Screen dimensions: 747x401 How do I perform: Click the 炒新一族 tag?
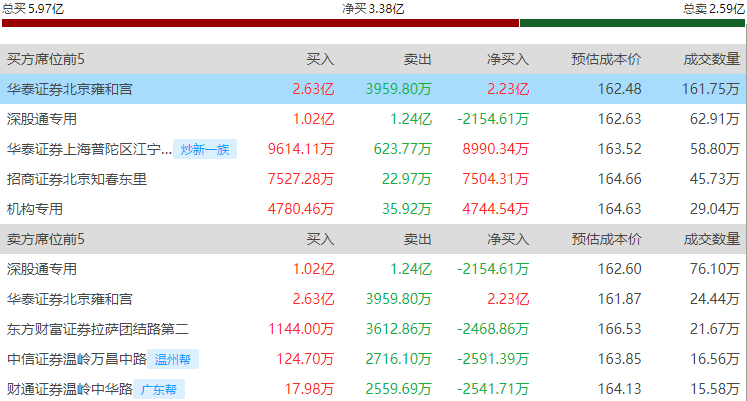pyautogui.click(x=205, y=149)
